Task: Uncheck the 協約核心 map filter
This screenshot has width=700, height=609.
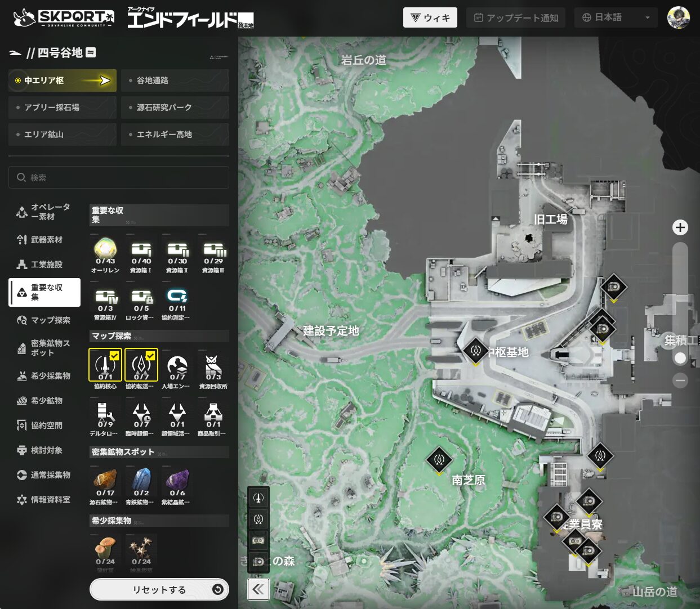Action: click(105, 365)
